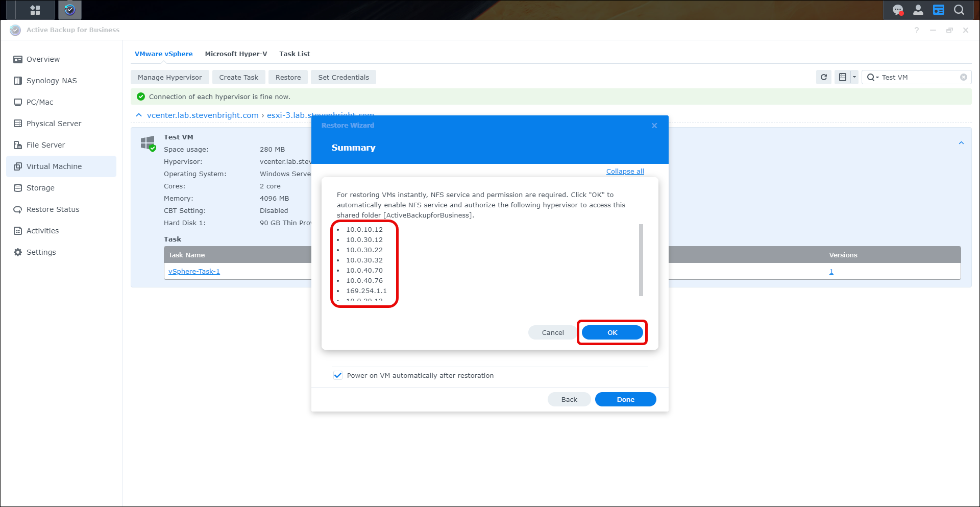Image resolution: width=980 pixels, height=507 pixels.
Task: Select Restore Status in the sidebar
Action: [x=53, y=209]
